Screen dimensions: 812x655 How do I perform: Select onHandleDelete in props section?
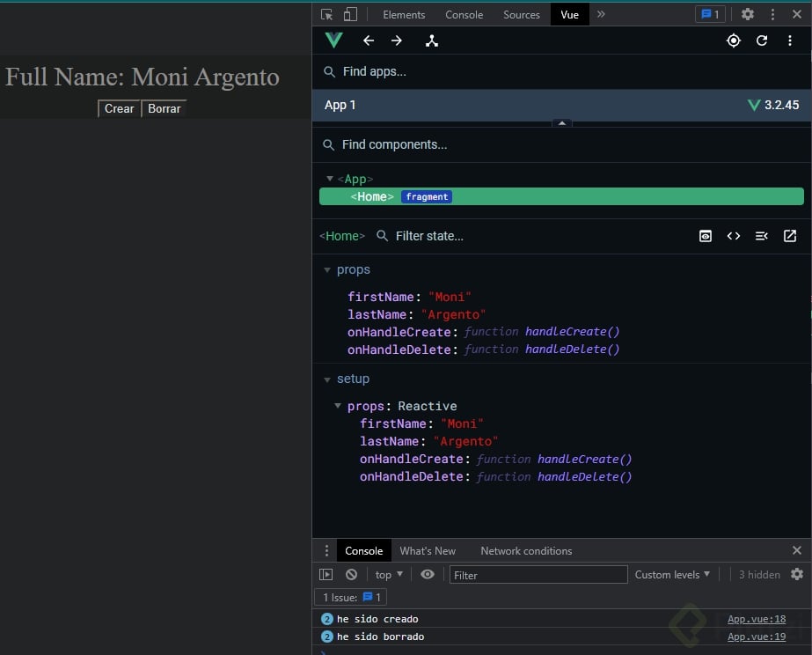tap(483, 350)
